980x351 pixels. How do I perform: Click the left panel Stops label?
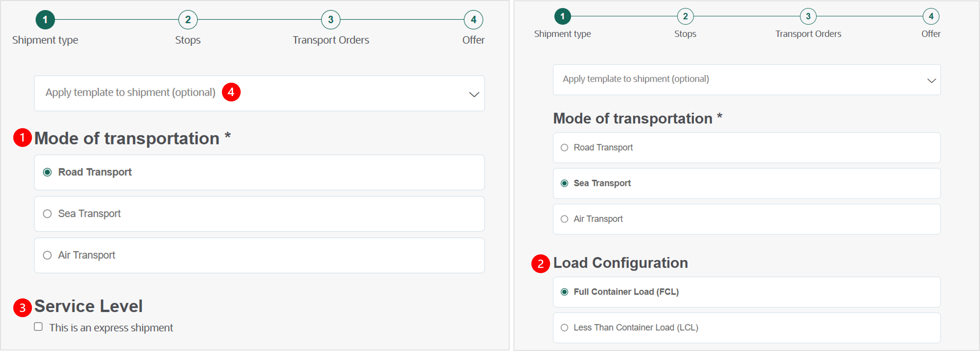pyautogui.click(x=188, y=40)
